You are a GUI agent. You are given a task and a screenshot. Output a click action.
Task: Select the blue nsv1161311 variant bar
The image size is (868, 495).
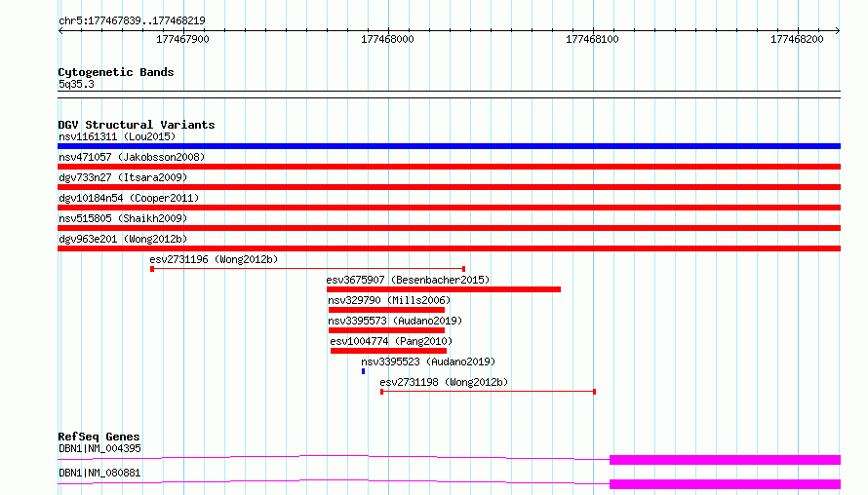point(449,146)
